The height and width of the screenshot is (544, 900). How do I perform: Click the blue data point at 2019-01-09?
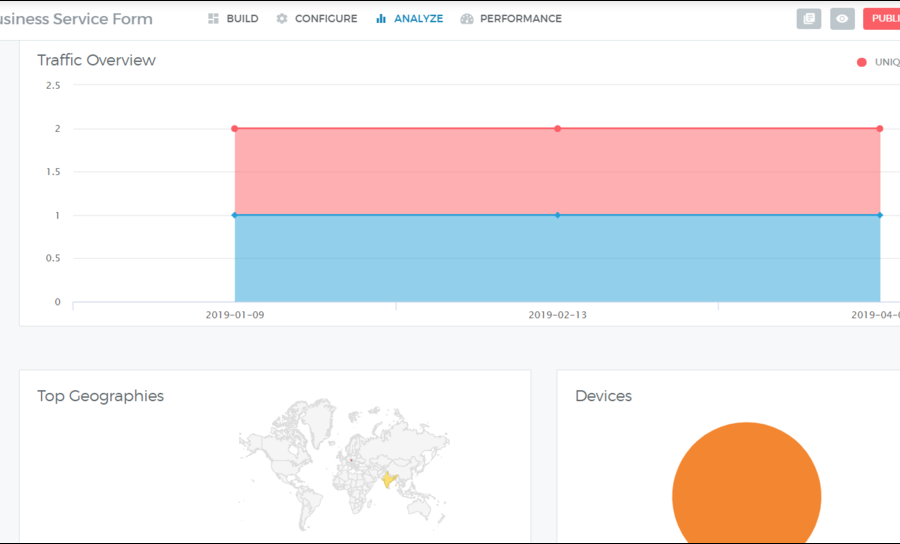tap(235, 215)
